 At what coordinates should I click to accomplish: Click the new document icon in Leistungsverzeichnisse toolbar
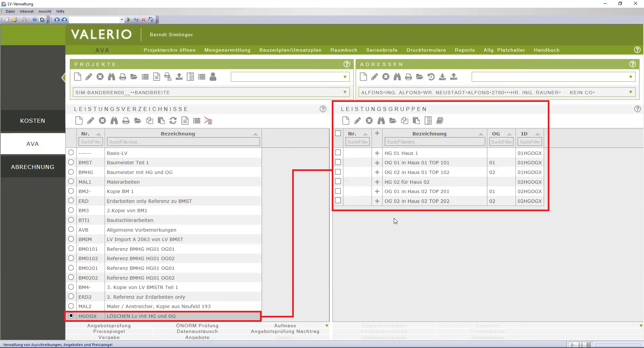point(79,121)
